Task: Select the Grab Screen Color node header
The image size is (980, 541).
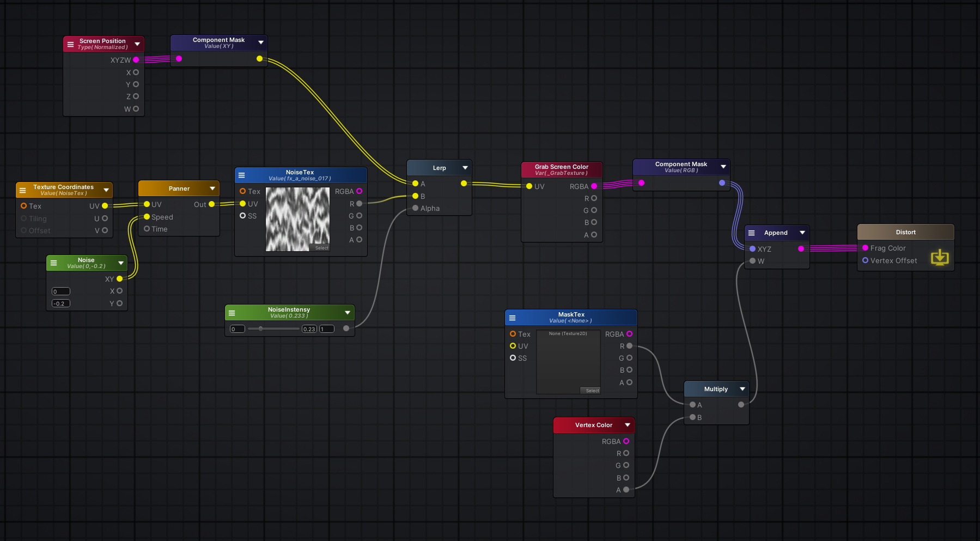Action: coord(561,169)
